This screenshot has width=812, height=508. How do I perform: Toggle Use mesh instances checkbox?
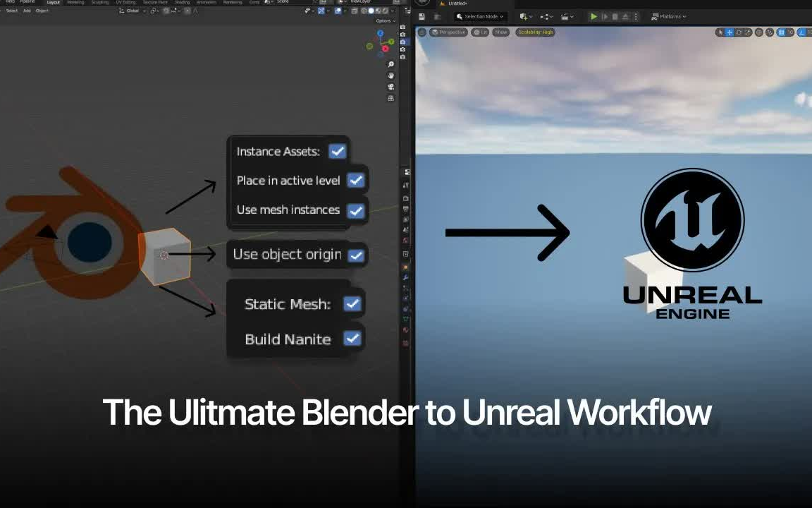pyautogui.click(x=356, y=211)
